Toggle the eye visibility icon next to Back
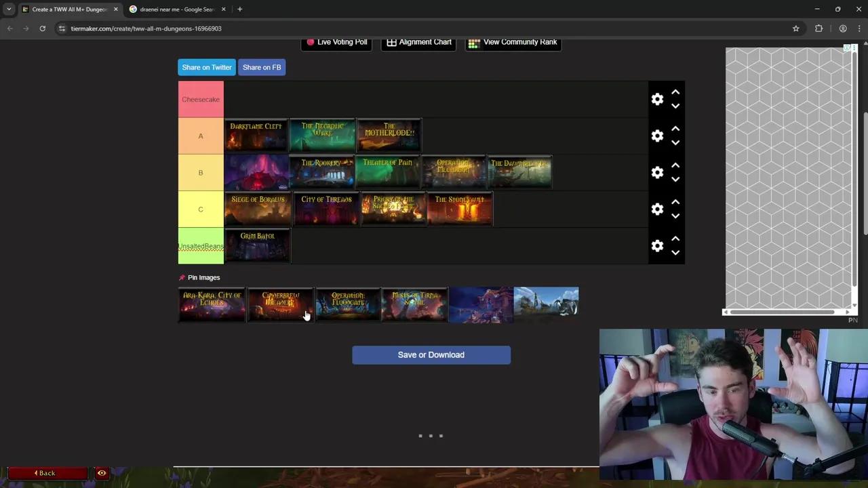 coord(102,472)
